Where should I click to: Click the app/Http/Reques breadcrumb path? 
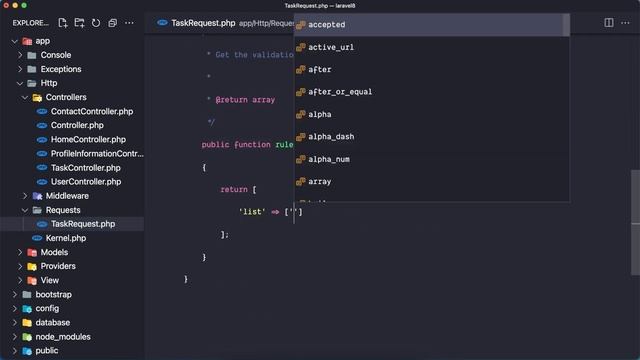(x=266, y=23)
